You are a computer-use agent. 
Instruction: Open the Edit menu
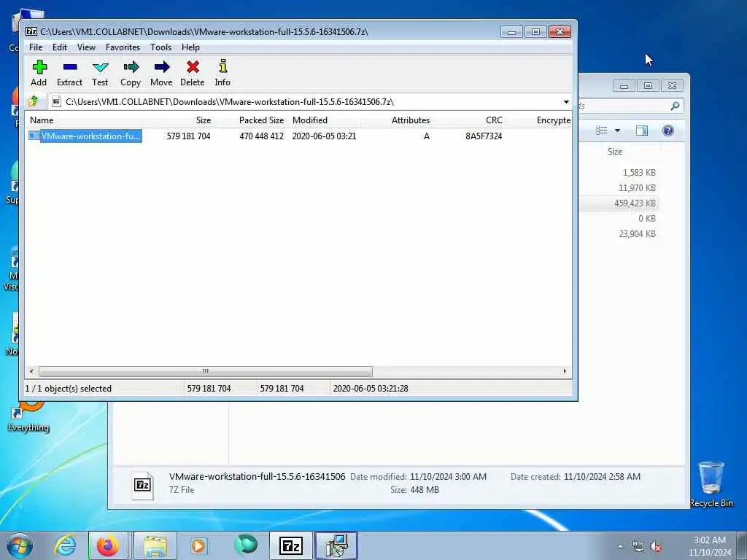pos(60,47)
